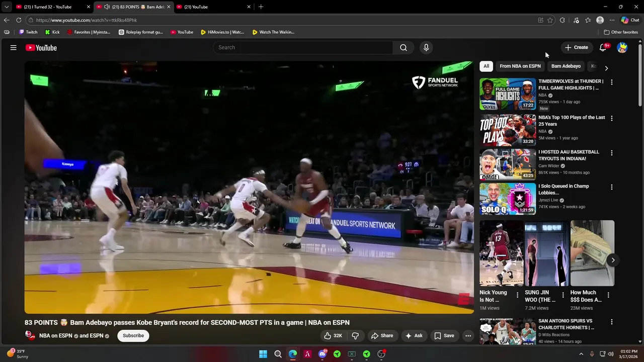The image size is (644, 362).
Task: Open the AAU Basketball Tryouts thumbnail
Action: [x=508, y=164]
